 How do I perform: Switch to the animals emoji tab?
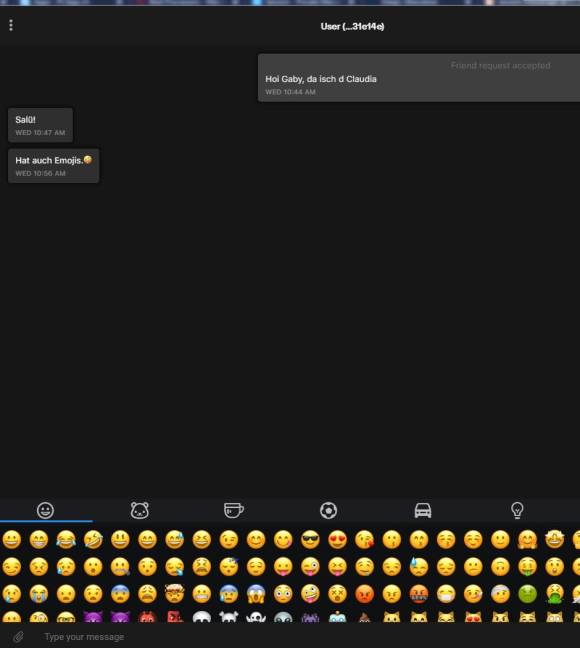(x=140, y=510)
